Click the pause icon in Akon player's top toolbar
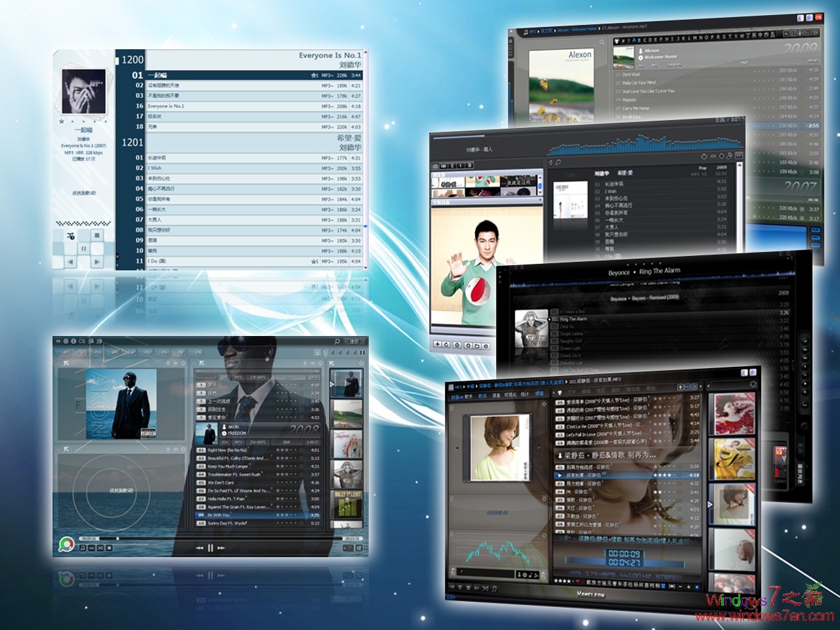 click(x=361, y=351)
